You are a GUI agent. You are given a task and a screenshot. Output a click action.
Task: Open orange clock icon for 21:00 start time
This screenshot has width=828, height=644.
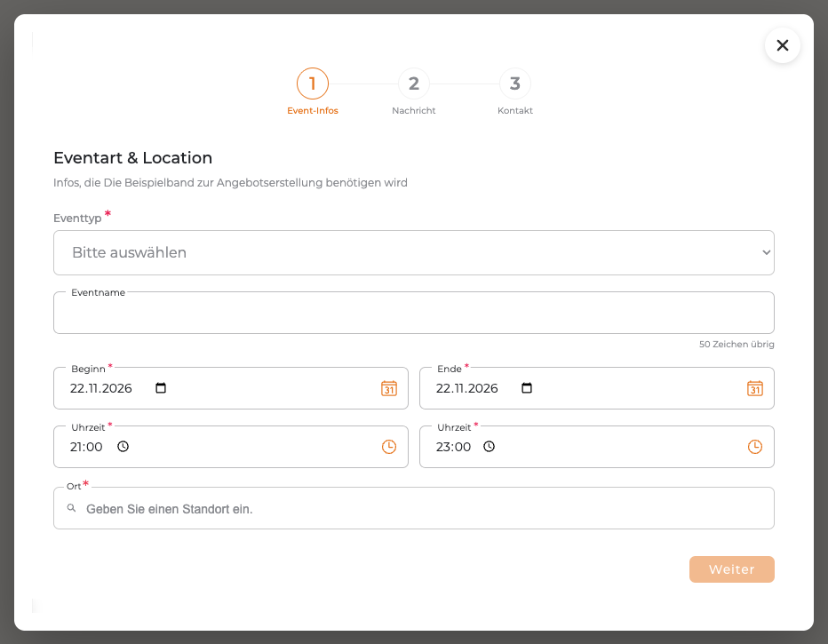click(x=388, y=447)
